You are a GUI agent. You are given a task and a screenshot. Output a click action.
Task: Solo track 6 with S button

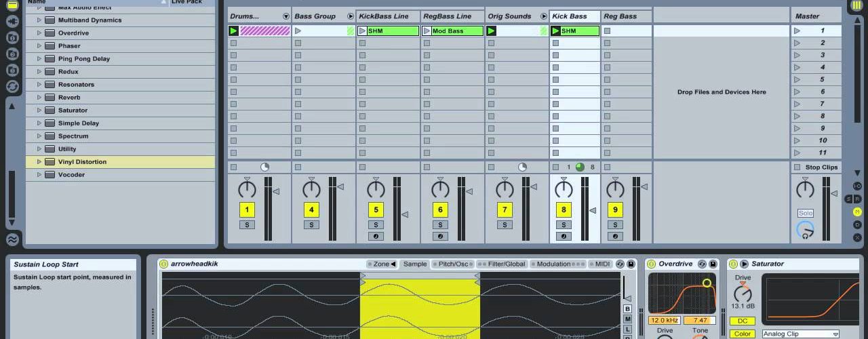coord(440,225)
